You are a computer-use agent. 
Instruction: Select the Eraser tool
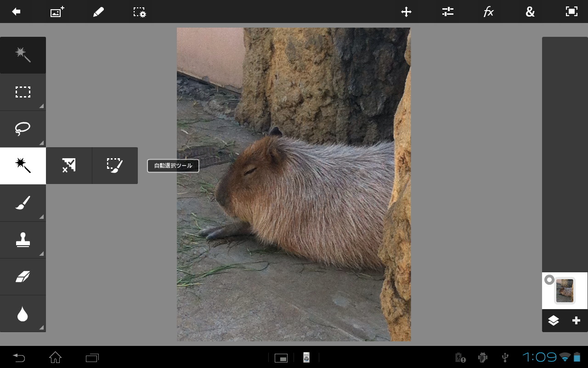coord(23,276)
